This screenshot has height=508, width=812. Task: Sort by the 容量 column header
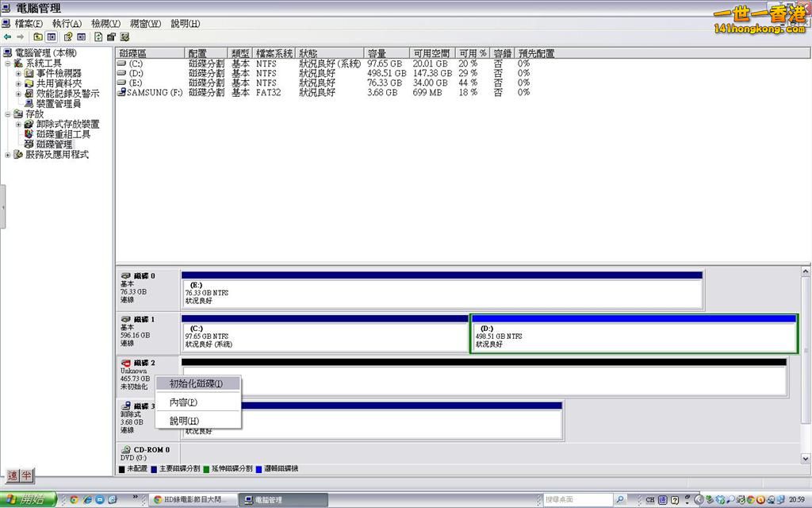(377, 53)
